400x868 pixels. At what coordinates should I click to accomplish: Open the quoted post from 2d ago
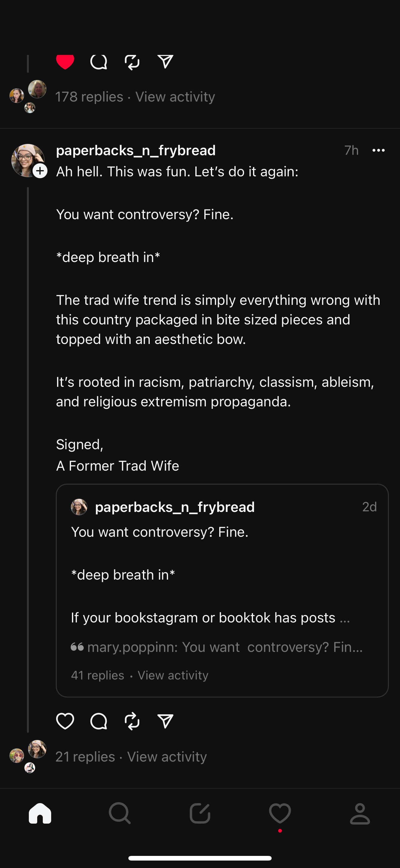222,573
